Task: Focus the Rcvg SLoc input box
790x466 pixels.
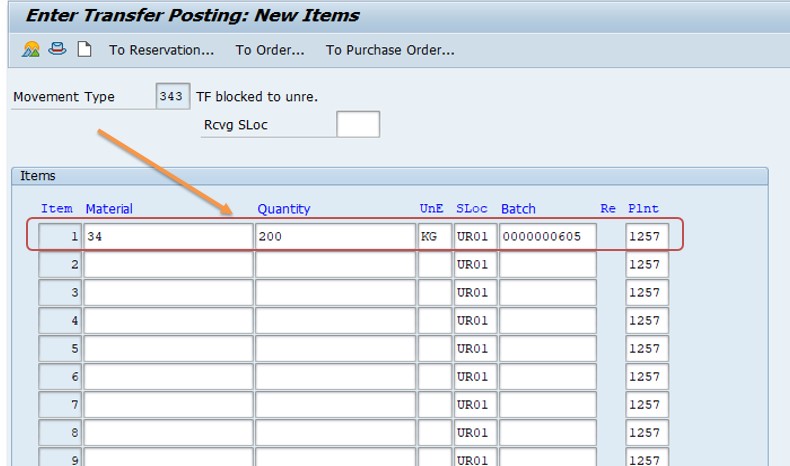Action: [358, 125]
